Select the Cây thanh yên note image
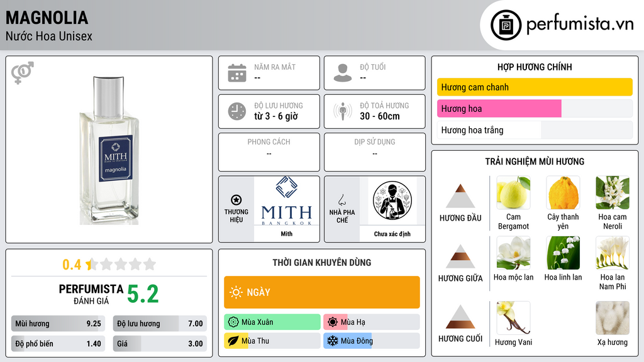This screenshot has height=362, width=644. tap(563, 192)
